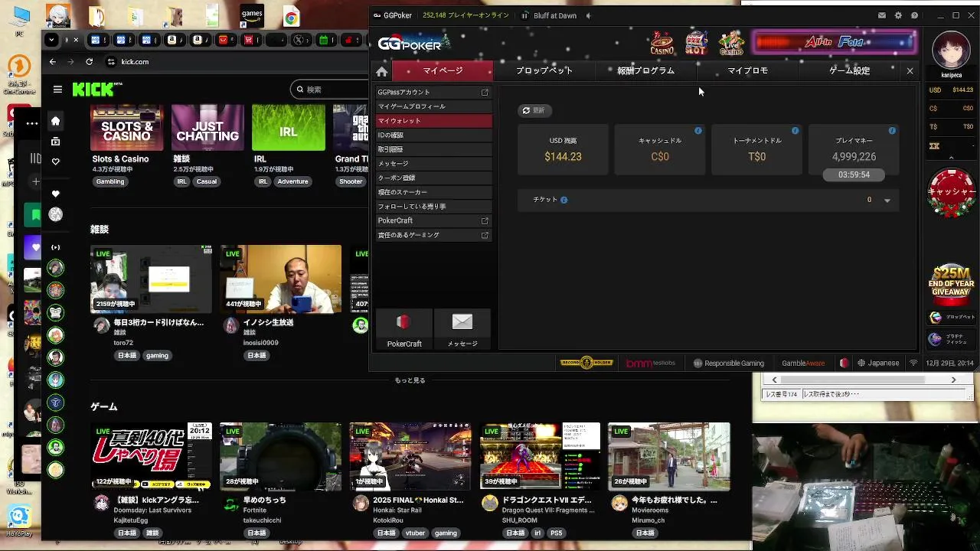Open GGPassアカウント menu item
980x551 pixels.
(x=433, y=92)
